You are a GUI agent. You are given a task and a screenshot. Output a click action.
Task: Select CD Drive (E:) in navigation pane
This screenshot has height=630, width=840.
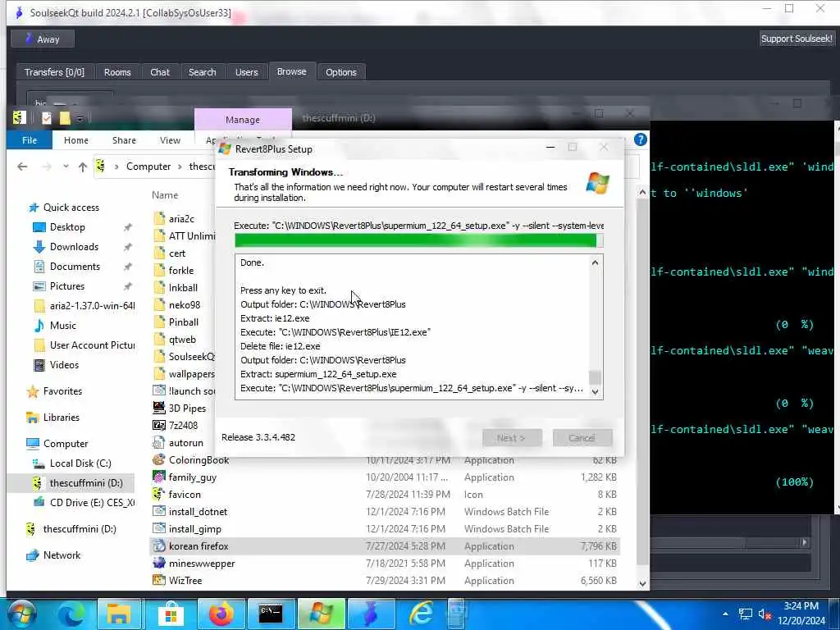(84, 503)
